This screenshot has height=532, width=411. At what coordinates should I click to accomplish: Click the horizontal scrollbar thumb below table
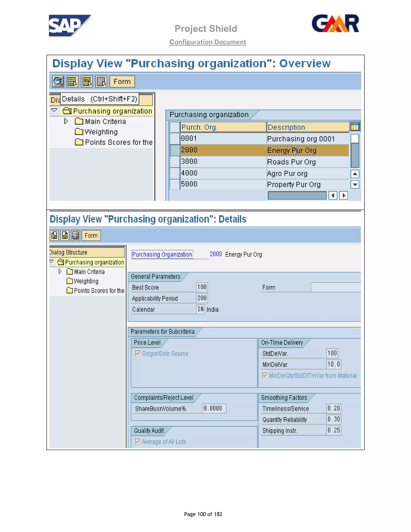[x=297, y=195]
